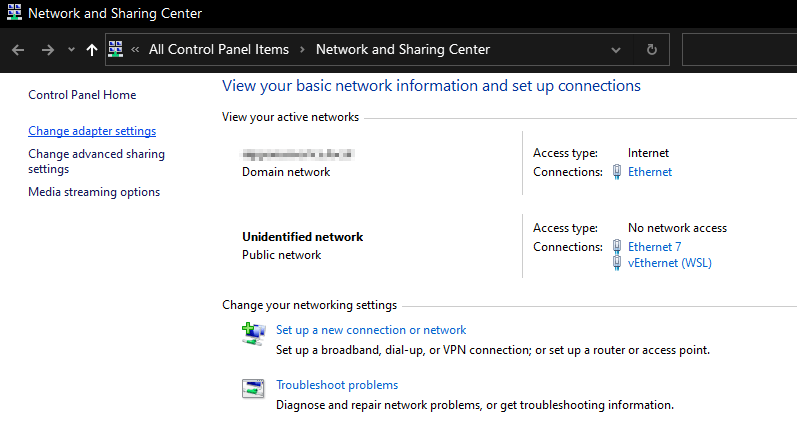Click the adapter icon beside vEthernet (WSL)
Image resolution: width=797 pixels, height=443 pixels.
[618, 263]
